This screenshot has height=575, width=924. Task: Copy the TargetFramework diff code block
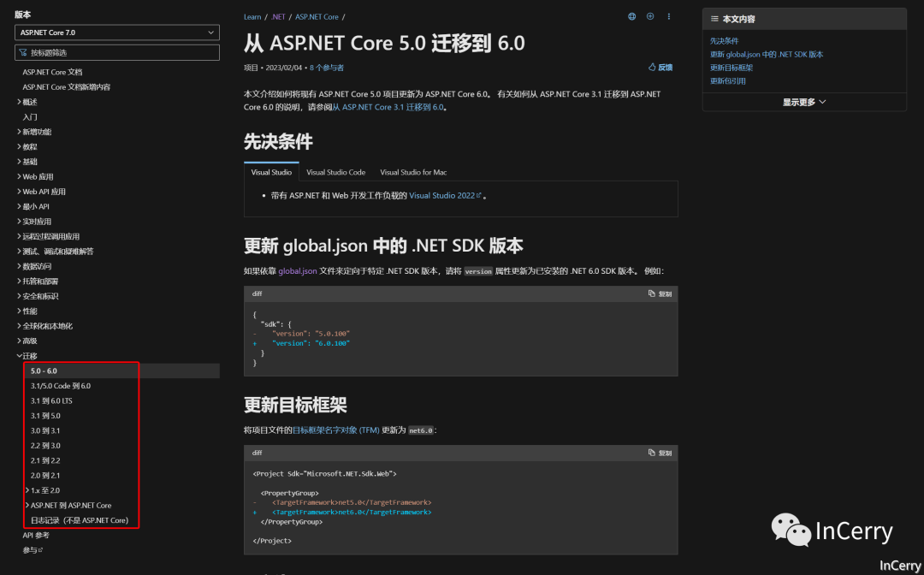coord(660,453)
